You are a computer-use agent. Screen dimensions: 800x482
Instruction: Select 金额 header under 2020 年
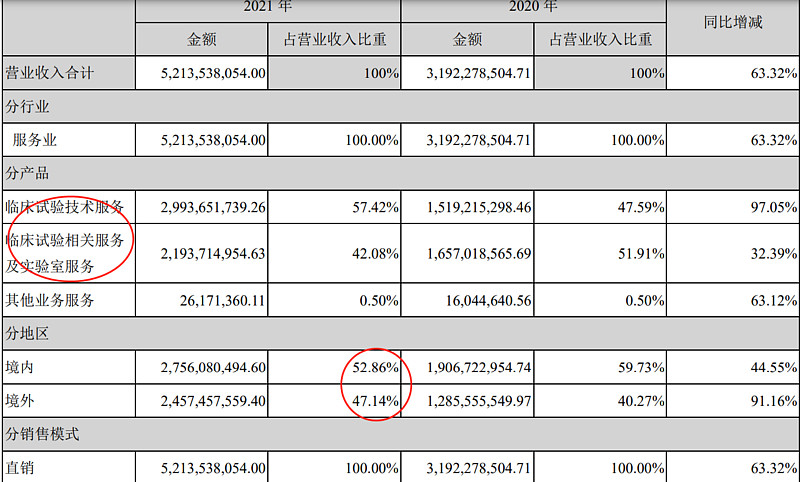(x=467, y=39)
